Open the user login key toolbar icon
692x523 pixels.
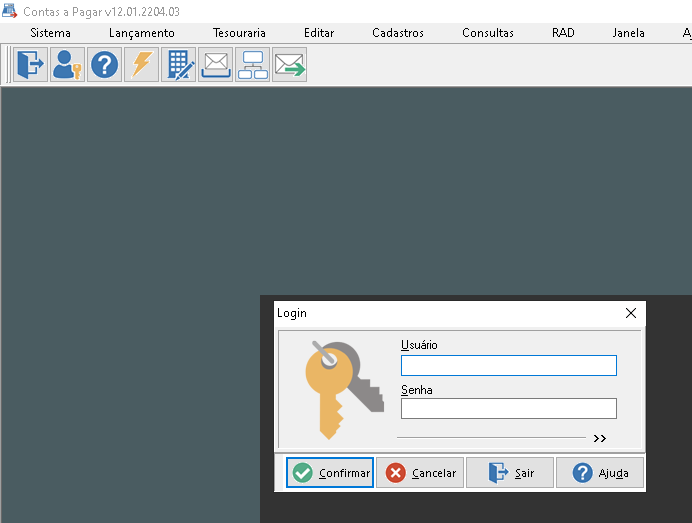click(x=67, y=65)
